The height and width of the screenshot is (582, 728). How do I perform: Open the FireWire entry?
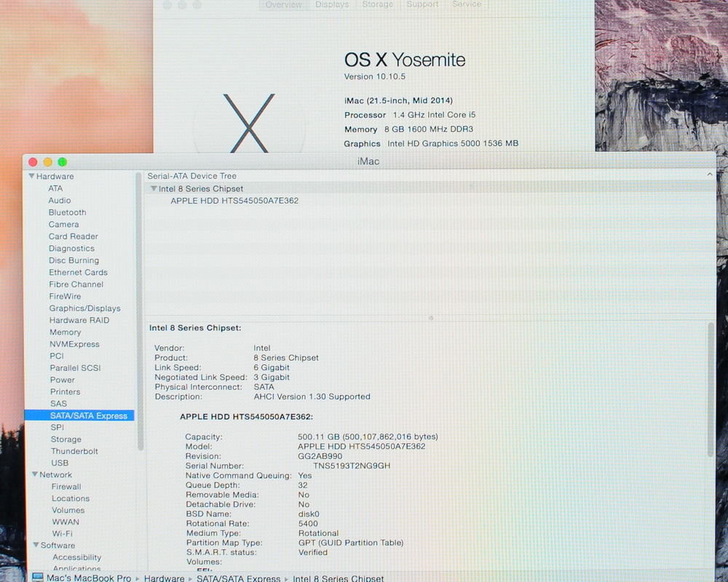point(65,296)
